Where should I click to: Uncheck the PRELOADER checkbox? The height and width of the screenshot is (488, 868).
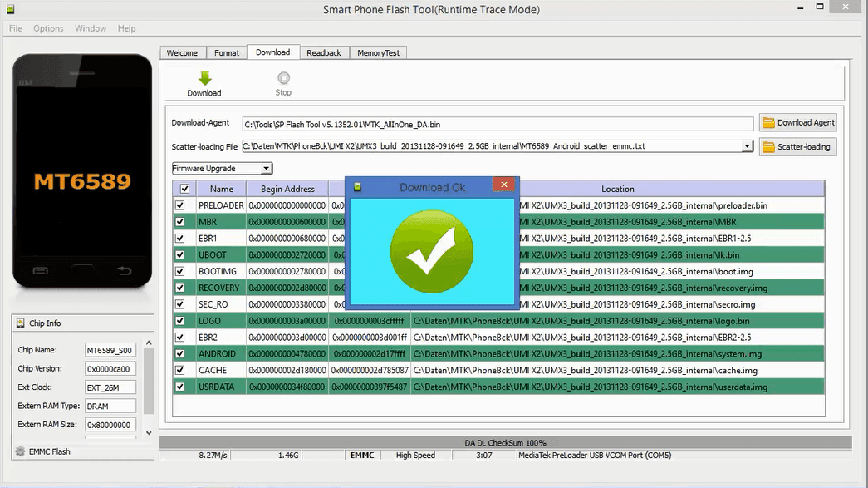click(x=180, y=205)
